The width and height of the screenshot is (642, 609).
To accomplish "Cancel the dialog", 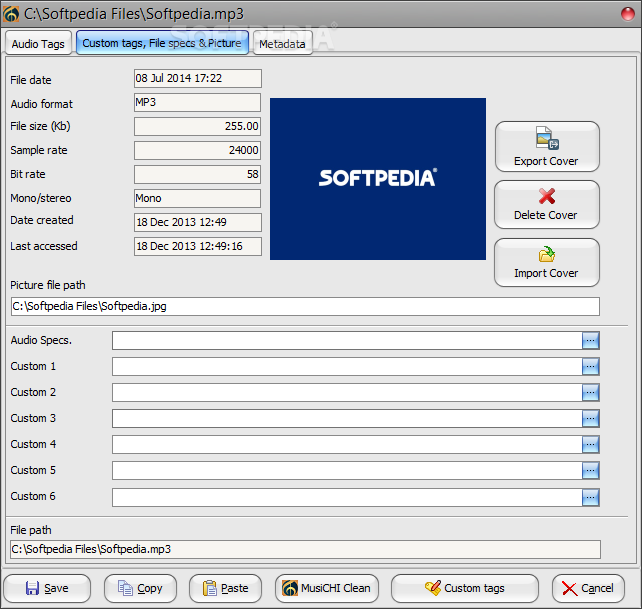I will click(x=588, y=589).
